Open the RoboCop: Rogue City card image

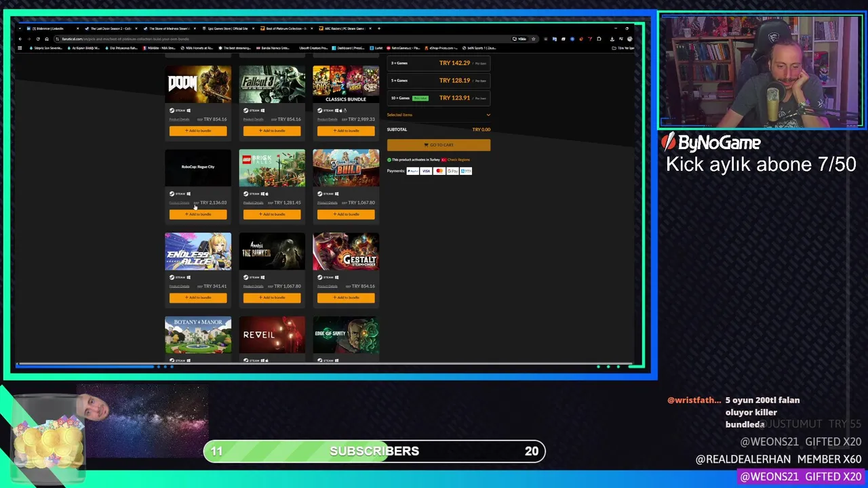tap(198, 167)
